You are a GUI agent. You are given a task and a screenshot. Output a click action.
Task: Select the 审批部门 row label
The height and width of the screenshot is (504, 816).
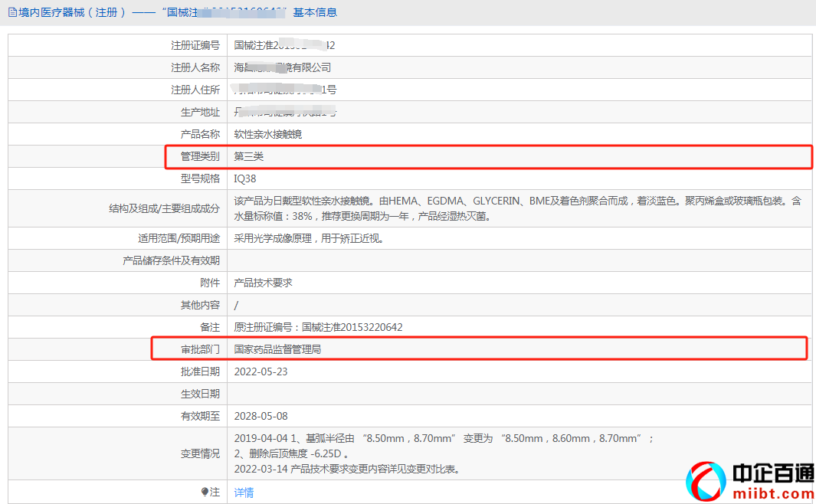(x=200, y=349)
